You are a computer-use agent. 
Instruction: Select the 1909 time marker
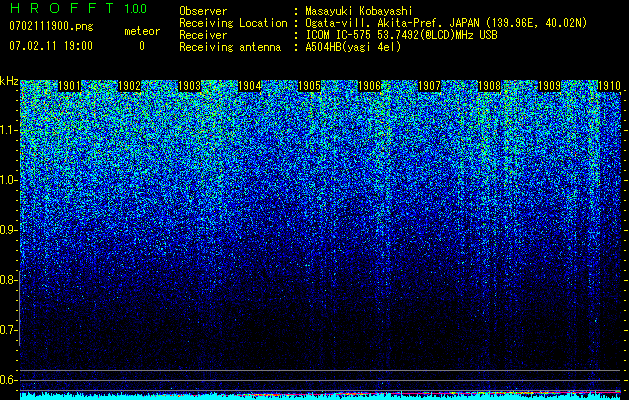click(549, 86)
